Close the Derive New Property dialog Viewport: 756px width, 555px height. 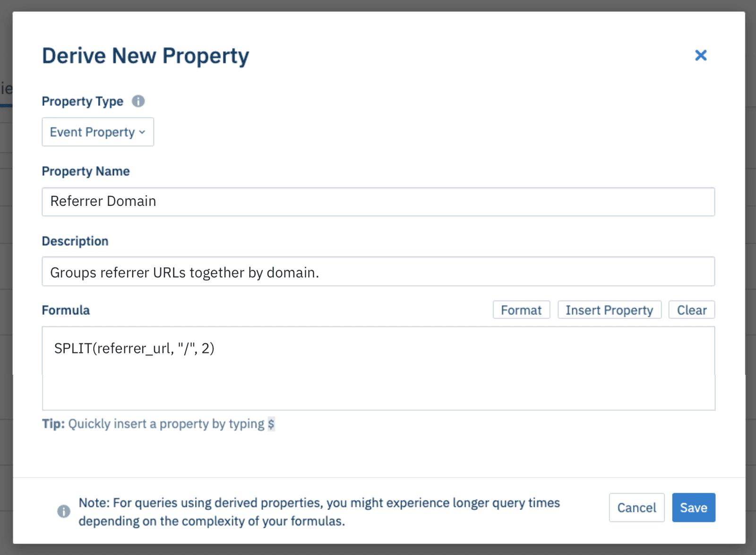[701, 55]
